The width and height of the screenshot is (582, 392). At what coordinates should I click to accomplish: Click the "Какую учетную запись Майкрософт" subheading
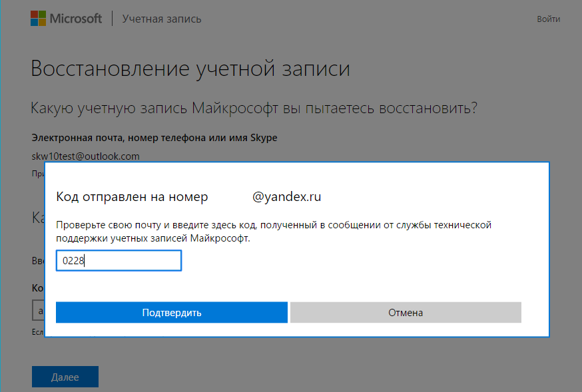tap(254, 108)
